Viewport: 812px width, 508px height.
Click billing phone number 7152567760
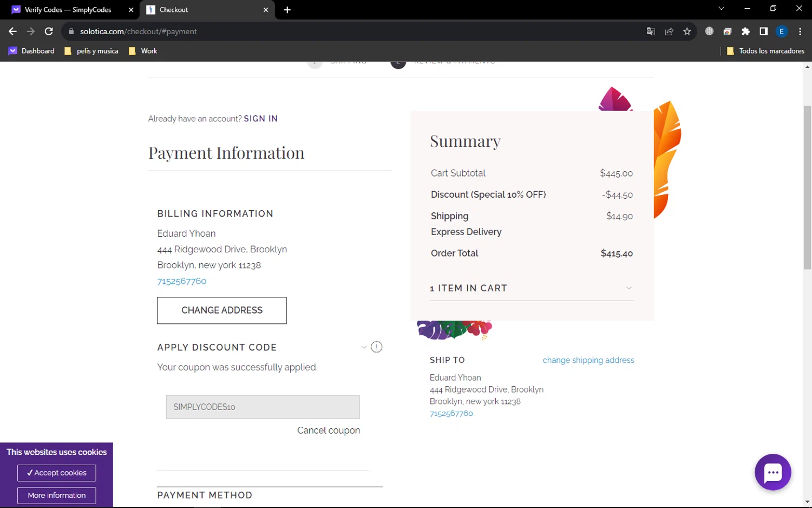pyautogui.click(x=182, y=281)
